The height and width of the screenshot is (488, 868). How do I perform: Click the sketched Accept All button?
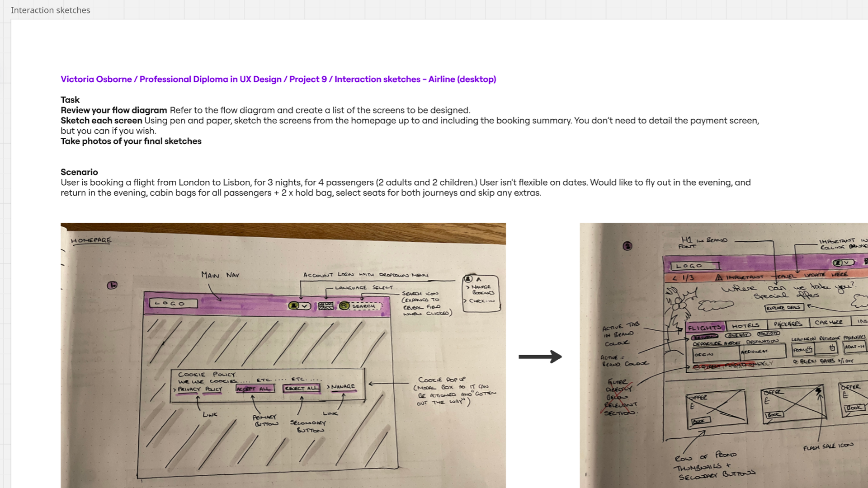coord(255,389)
